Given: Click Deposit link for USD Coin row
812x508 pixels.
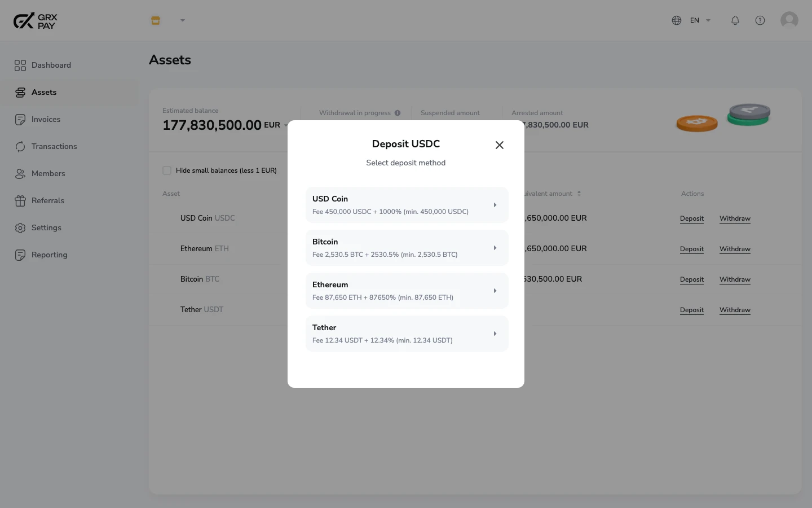Looking at the screenshot, I should click(x=692, y=218).
